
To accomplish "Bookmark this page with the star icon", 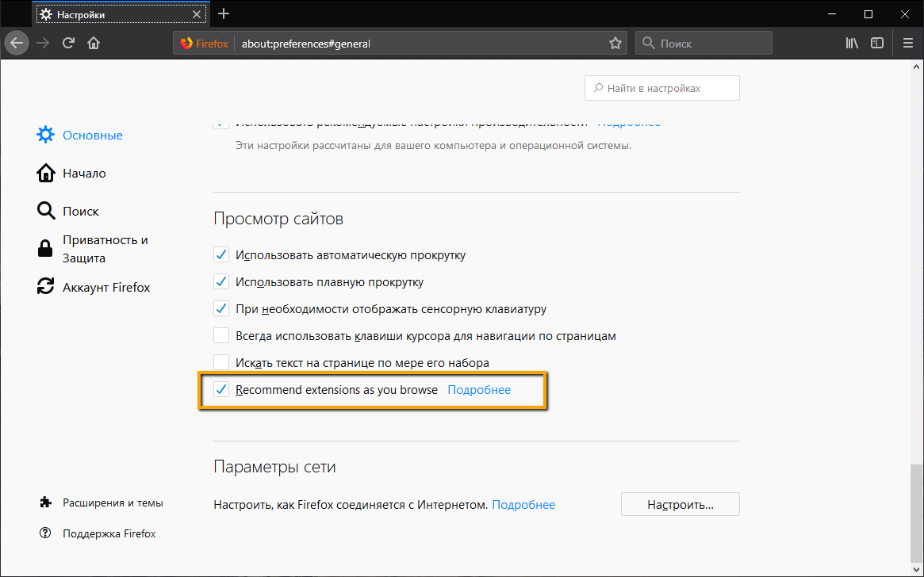I will (615, 44).
